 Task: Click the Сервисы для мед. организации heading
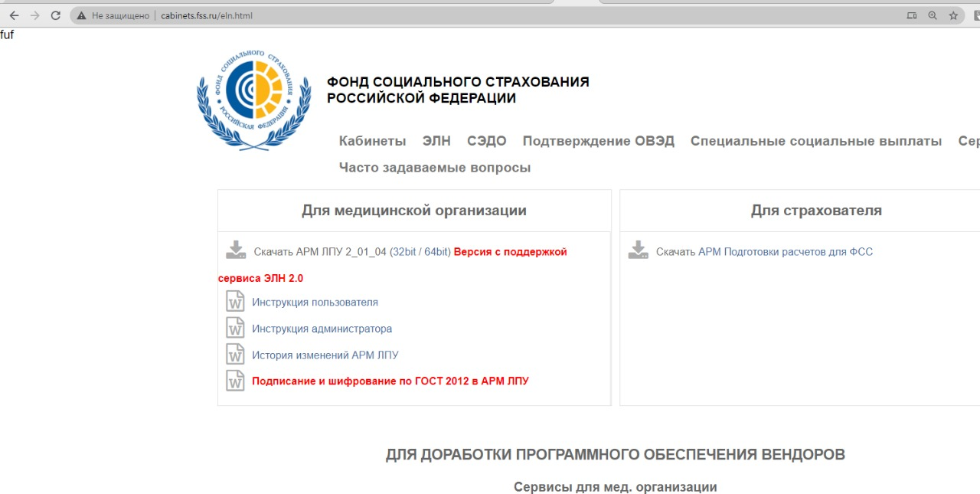(616, 487)
